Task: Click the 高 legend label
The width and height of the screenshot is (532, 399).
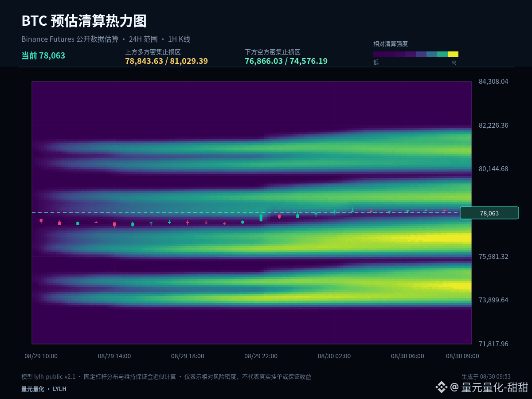Action: click(x=454, y=63)
